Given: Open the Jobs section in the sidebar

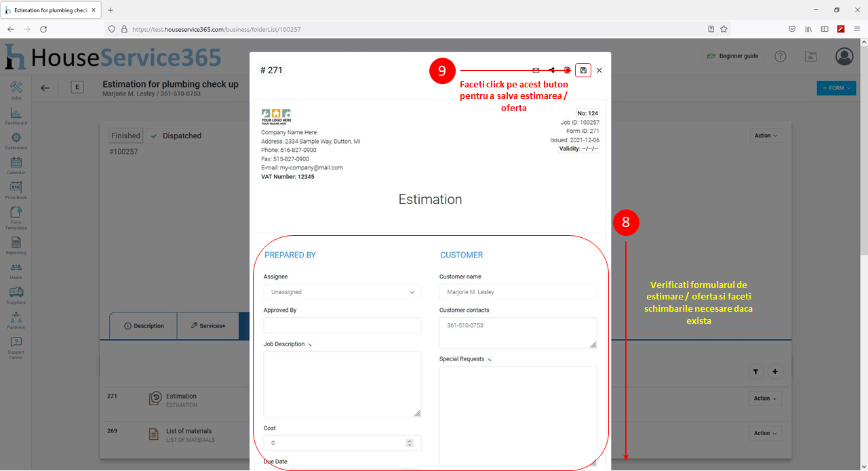Looking at the screenshot, I should pos(16,91).
